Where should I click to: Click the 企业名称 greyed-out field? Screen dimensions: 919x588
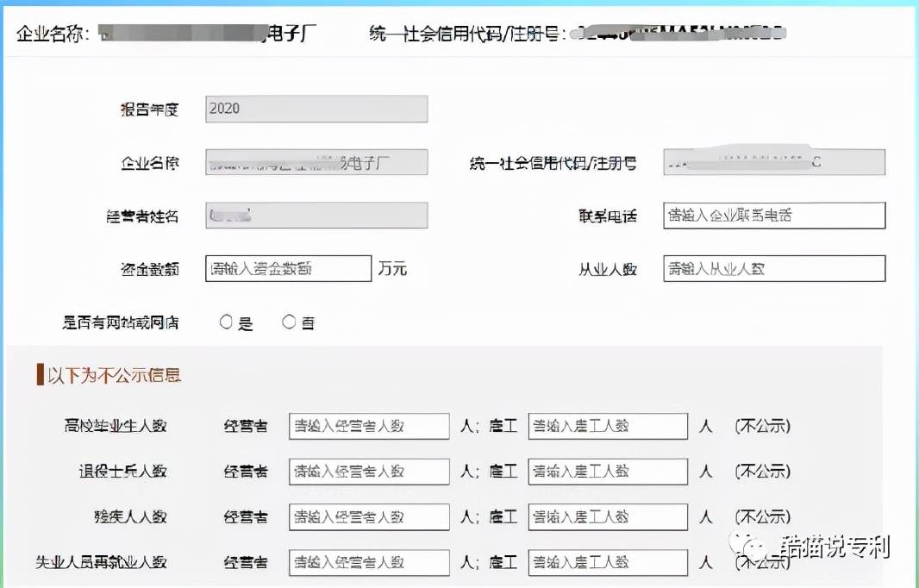coord(316,162)
